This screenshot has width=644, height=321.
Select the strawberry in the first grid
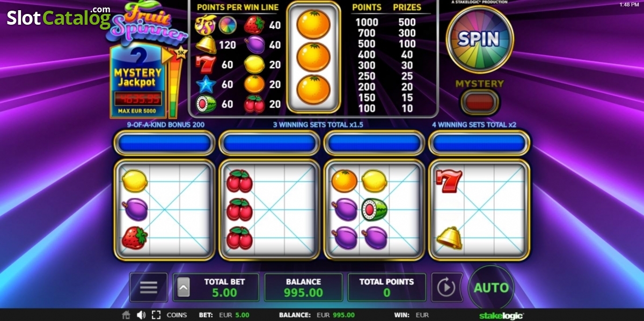click(134, 238)
